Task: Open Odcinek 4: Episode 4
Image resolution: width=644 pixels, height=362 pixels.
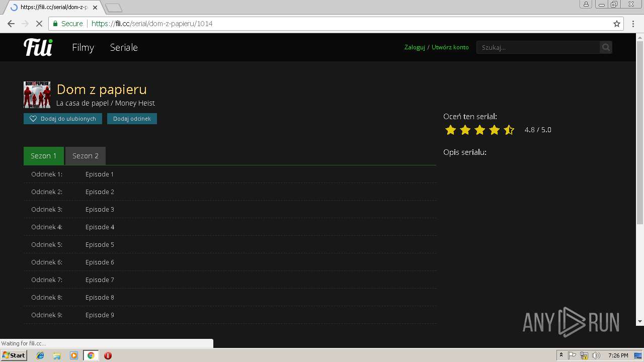Action: [230, 227]
